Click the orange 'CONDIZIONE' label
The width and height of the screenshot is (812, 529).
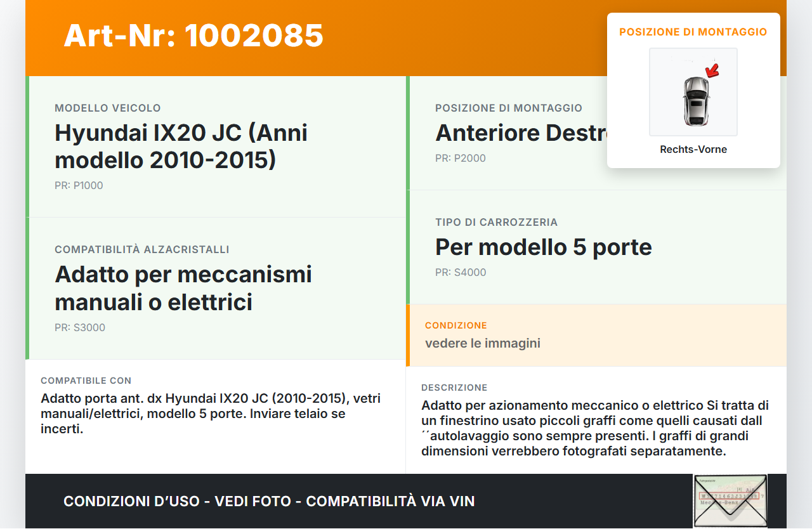point(456,325)
